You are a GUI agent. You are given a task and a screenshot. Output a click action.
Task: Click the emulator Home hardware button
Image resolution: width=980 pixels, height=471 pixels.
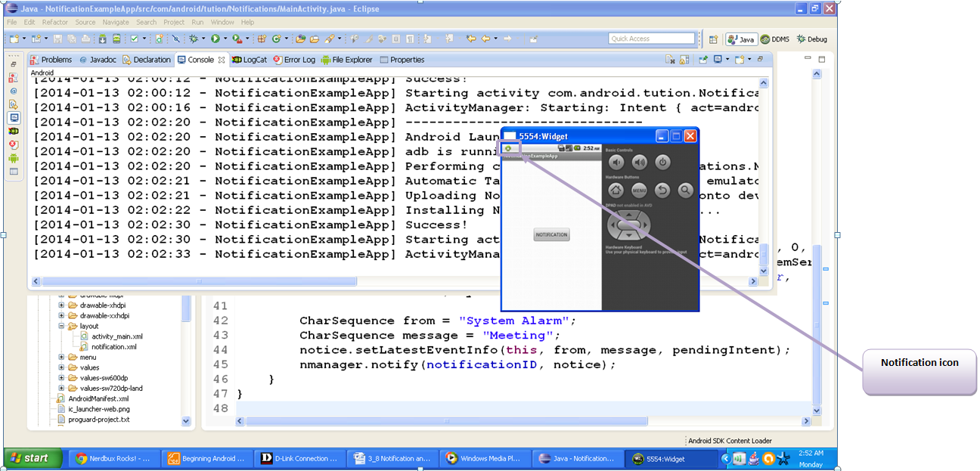pyautogui.click(x=616, y=191)
